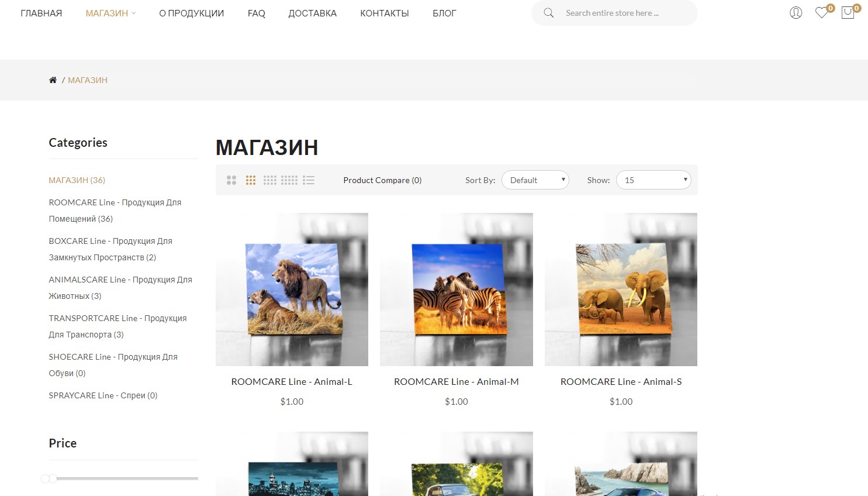Click the $1.00 price under Animal-M
Image resolution: width=868 pixels, height=496 pixels.
click(x=457, y=401)
